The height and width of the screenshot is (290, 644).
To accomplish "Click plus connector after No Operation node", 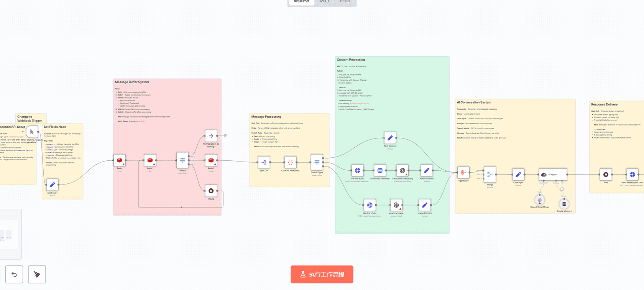I will 225,136.
